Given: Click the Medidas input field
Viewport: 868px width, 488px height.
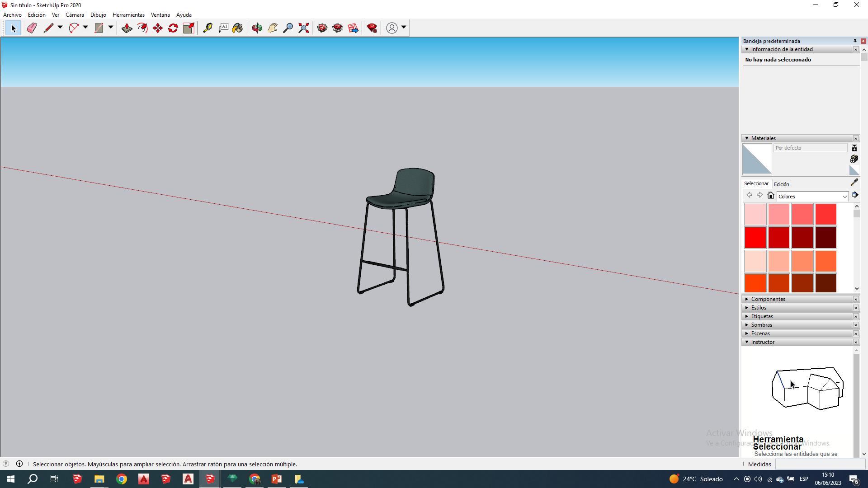Looking at the screenshot, I should (x=819, y=464).
